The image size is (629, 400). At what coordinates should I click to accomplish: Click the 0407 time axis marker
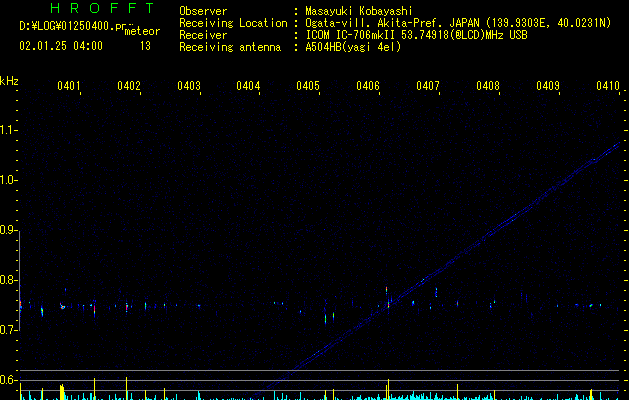point(428,85)
